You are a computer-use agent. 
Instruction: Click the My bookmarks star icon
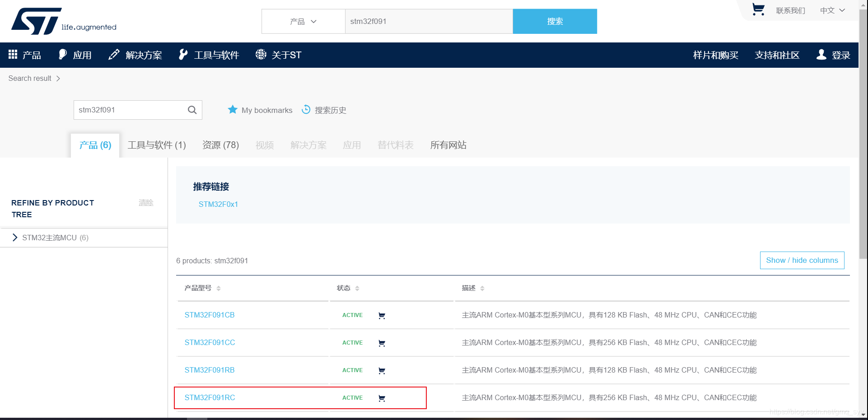click(x=233, y=109)
